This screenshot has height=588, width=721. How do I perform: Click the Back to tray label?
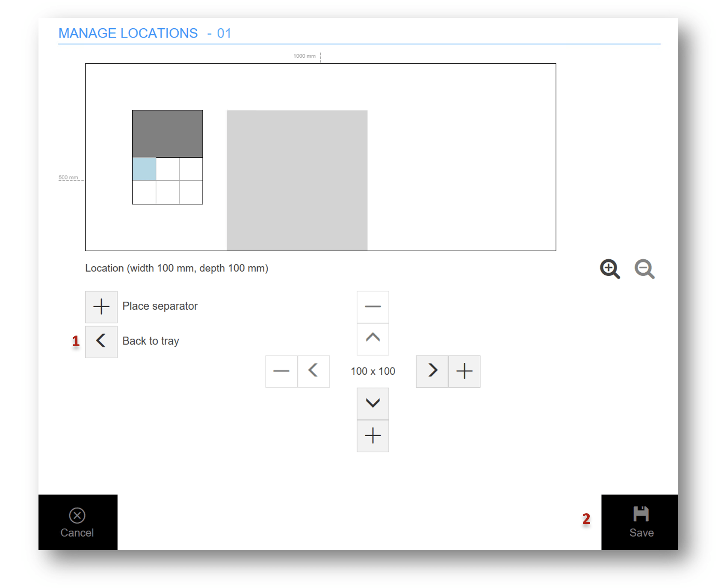[x=151, y=341]
